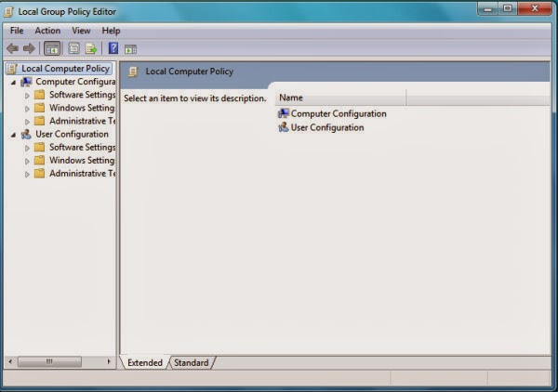The width and height of the screenshot is (558, 392).
Task: Switch to the Standard tab
Action: click(x=192, y=362)
